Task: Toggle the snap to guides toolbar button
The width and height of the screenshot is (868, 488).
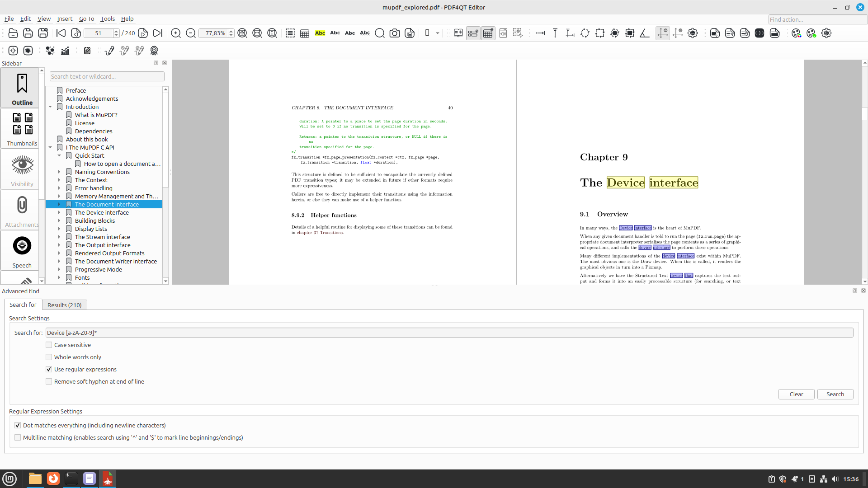Action: pyautogui.click(x=663, y=33)
